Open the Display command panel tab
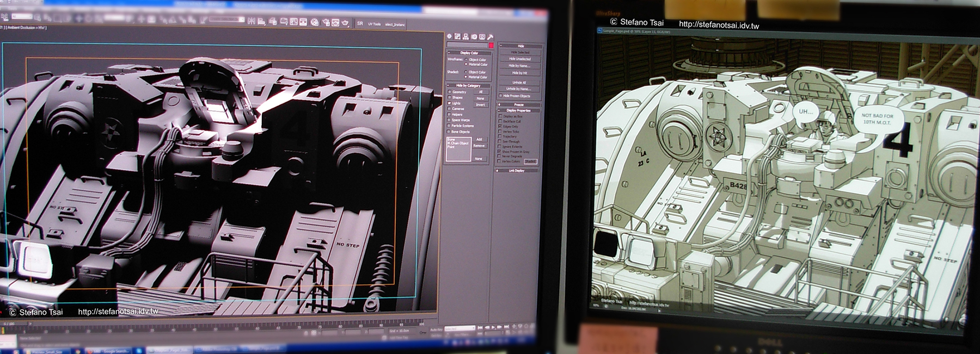 pyautogui.click(x=482, y=36)
